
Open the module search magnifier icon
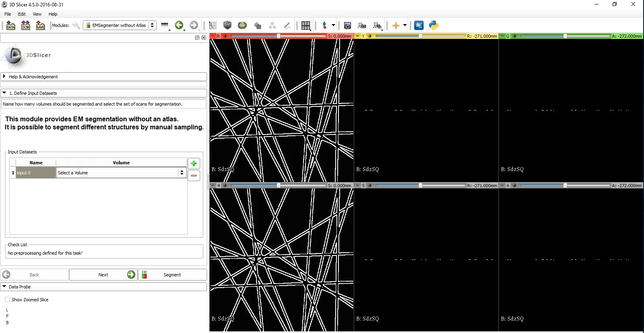tap(76, 25)
